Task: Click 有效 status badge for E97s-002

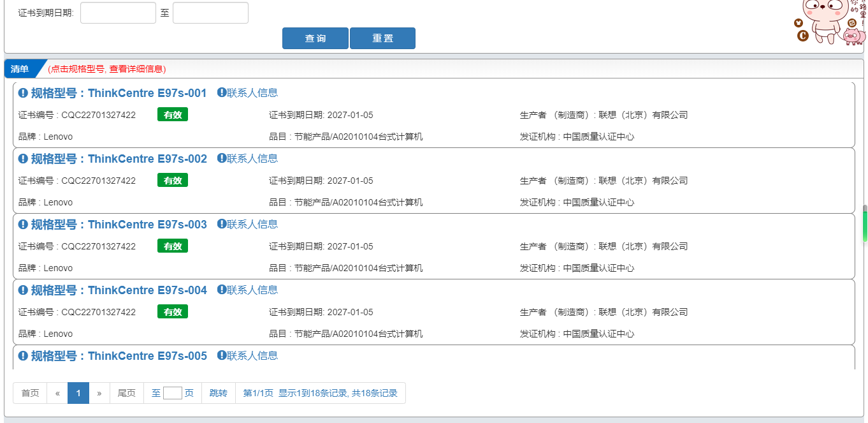Action: (x=173, y=181)
